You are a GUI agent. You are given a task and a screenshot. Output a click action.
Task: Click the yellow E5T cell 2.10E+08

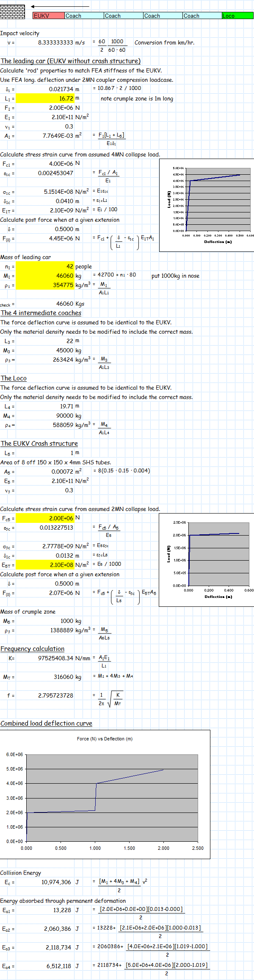tap(45, 565)
